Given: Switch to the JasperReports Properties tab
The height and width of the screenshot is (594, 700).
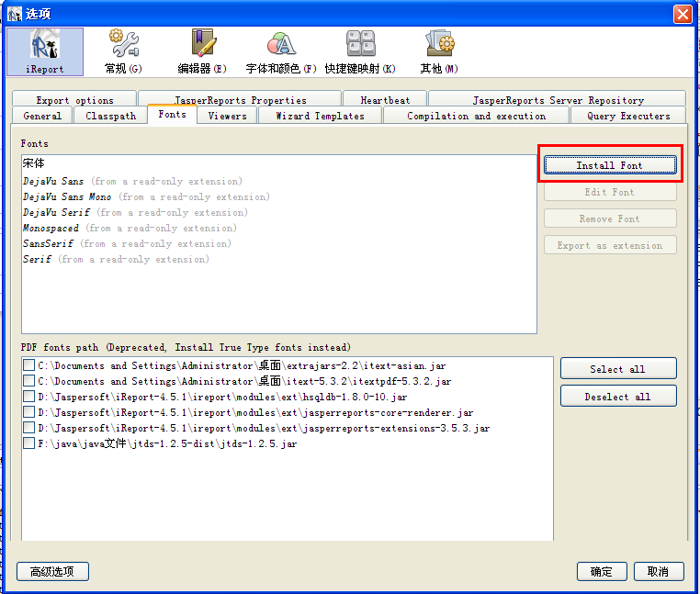Looking at the screenshot, I should (x=240, y=99).
